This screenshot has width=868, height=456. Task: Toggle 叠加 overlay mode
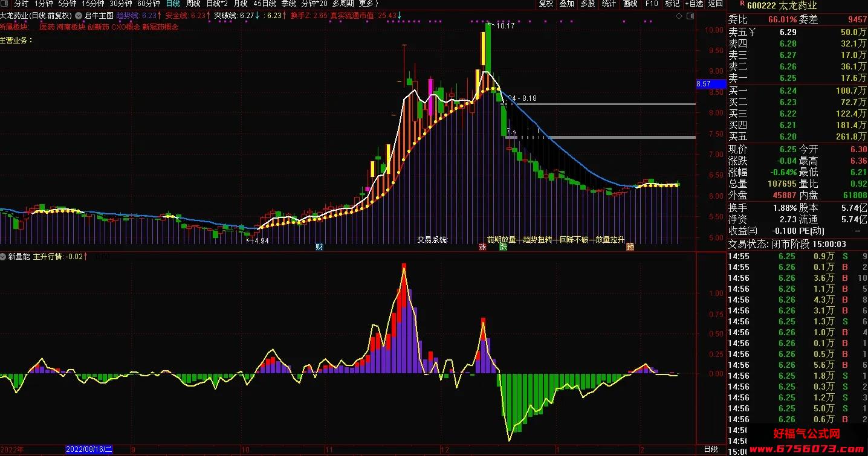[566, 4]
